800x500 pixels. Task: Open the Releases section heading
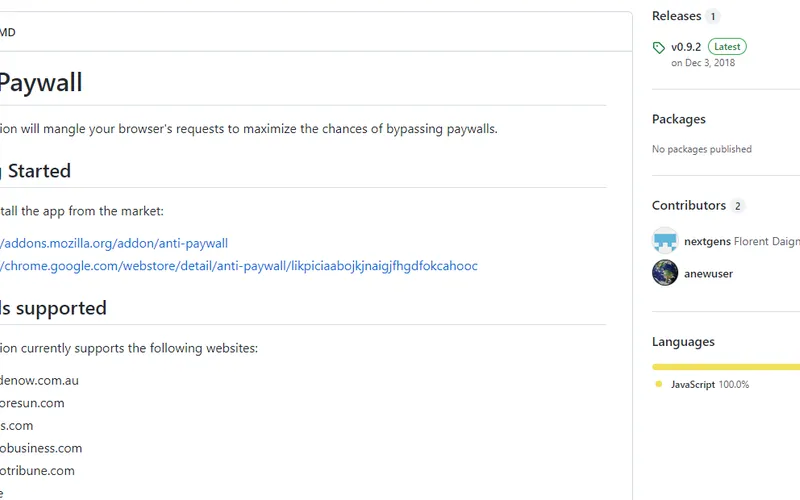click(x=677, y=16)
